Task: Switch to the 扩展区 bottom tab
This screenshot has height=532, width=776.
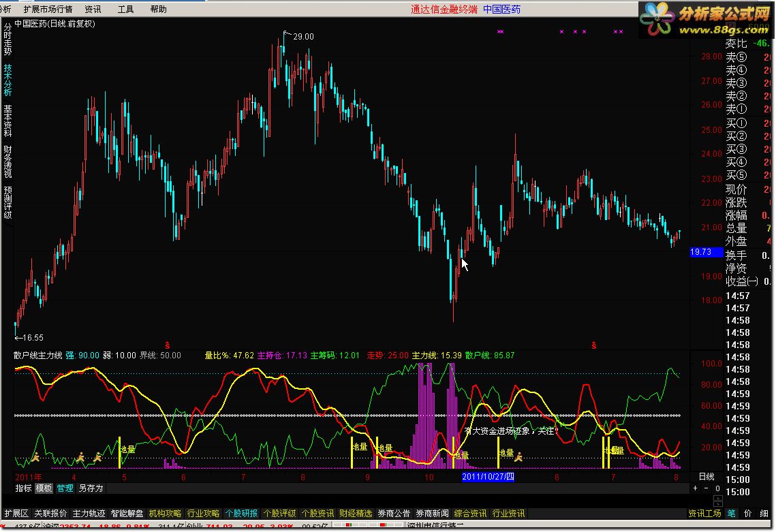Action: pyautogui.click(x=16, y=514)
